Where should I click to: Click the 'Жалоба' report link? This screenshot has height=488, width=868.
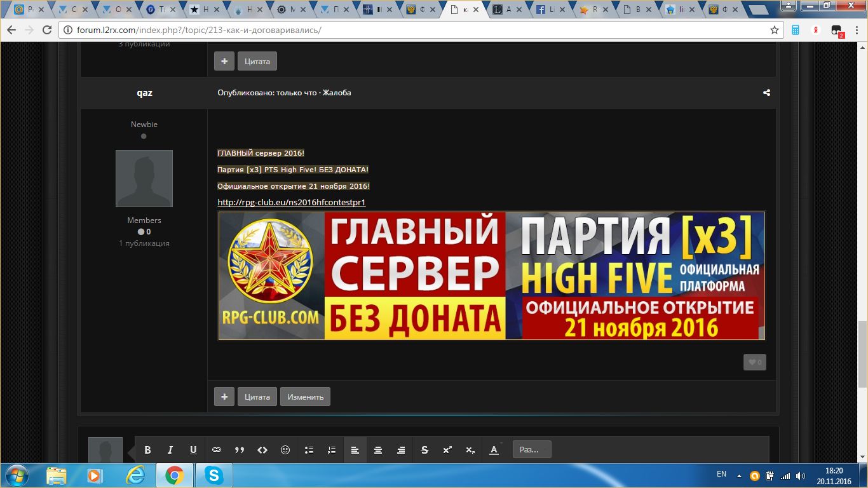(x=337, y=93)
